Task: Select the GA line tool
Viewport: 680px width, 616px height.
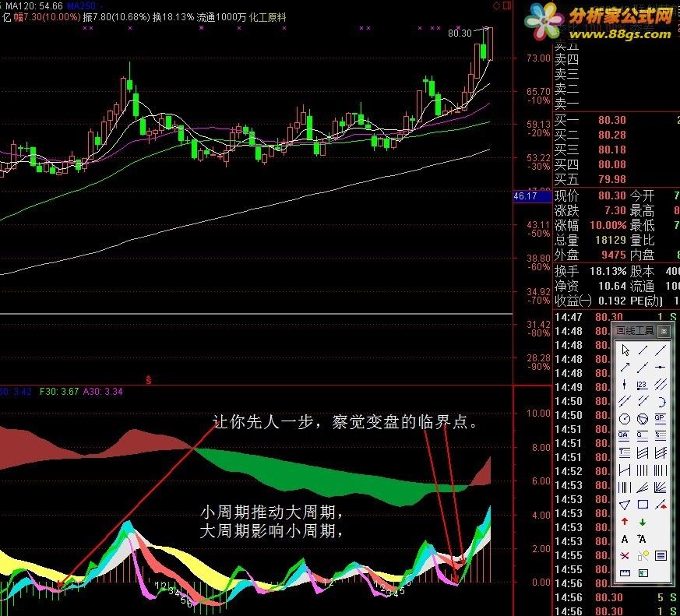Action: 624,435
